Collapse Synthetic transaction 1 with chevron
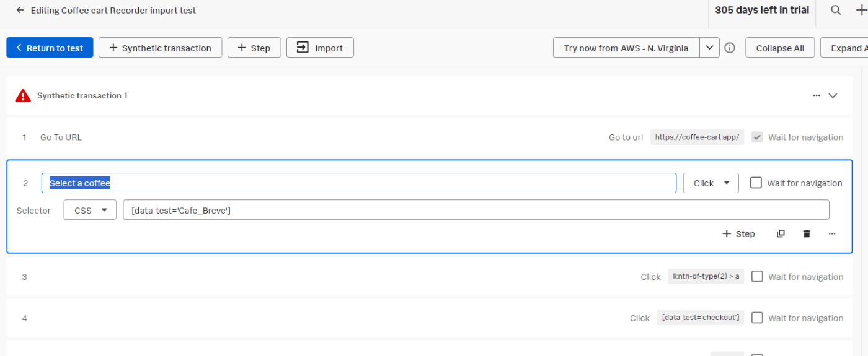868x356 pixels. (833, 95)
